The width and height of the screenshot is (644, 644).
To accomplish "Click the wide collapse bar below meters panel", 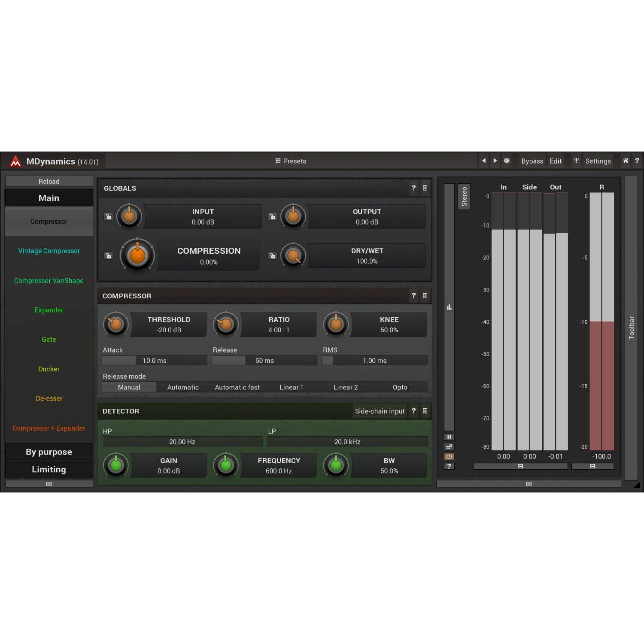I will [x=529, y=484].
